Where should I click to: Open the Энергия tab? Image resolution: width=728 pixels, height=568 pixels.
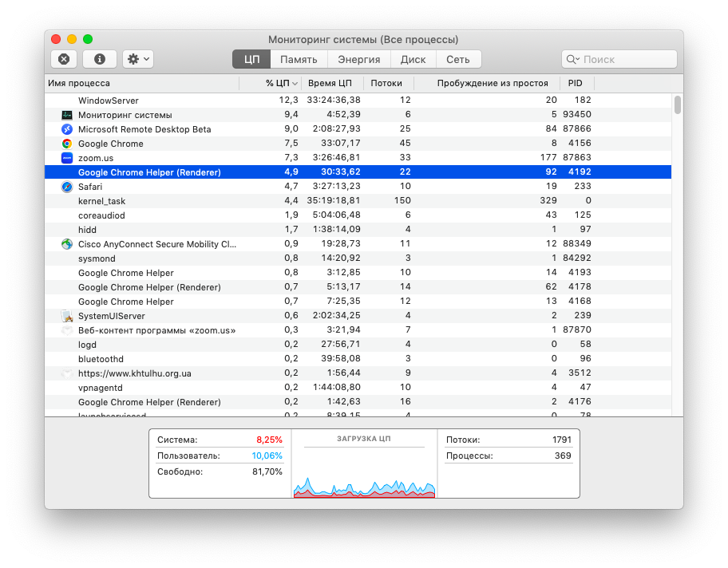(359, 59)
